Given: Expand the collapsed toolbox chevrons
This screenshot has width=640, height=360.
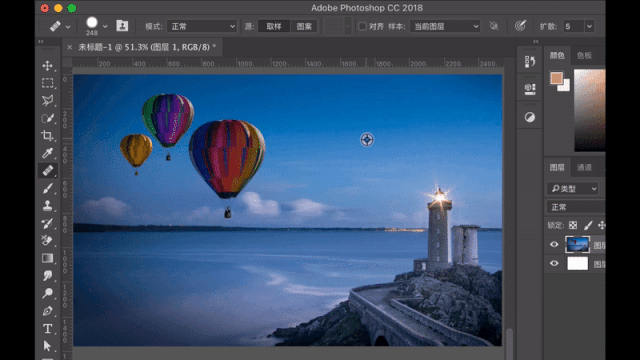Looking at the screenshot, I should pos(41,41).
